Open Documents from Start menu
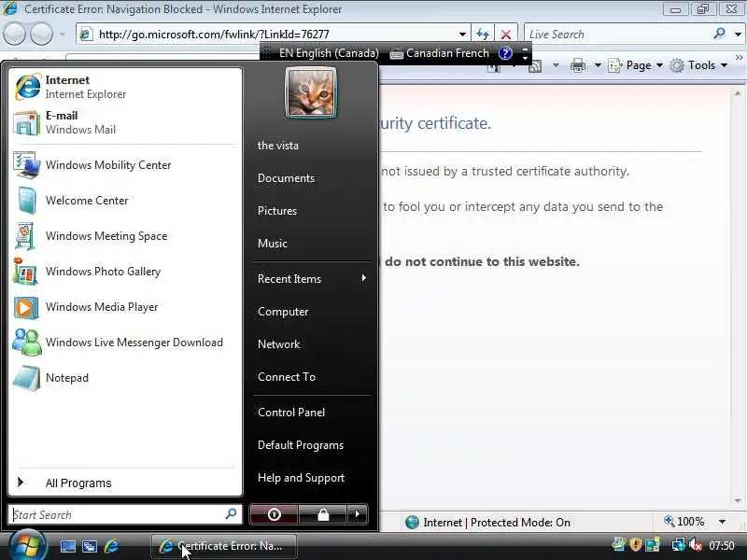This screenshot has height=560, width=747. pos(286,178)
